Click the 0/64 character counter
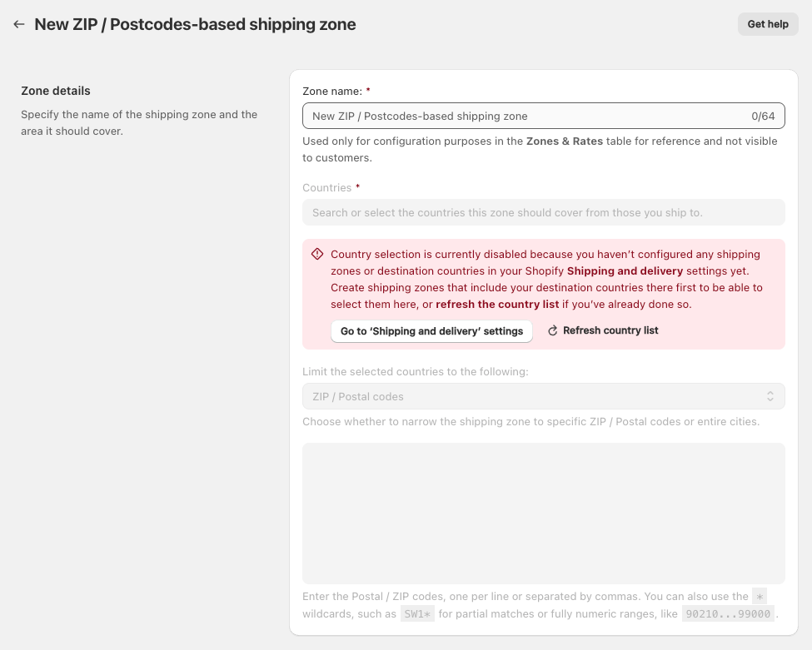This screenshot has height=650, width=812. coord(763,117)
